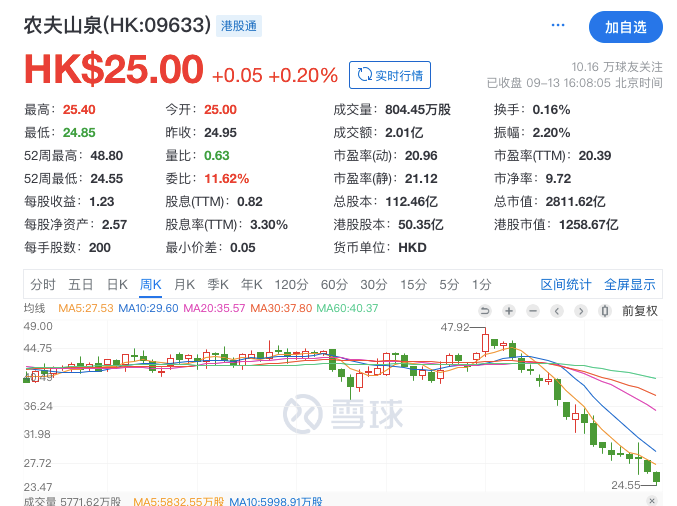This screenshot has height=506, width=677.
Task: Click the MA20:35.57 indicator label
Action: point(214,308)
